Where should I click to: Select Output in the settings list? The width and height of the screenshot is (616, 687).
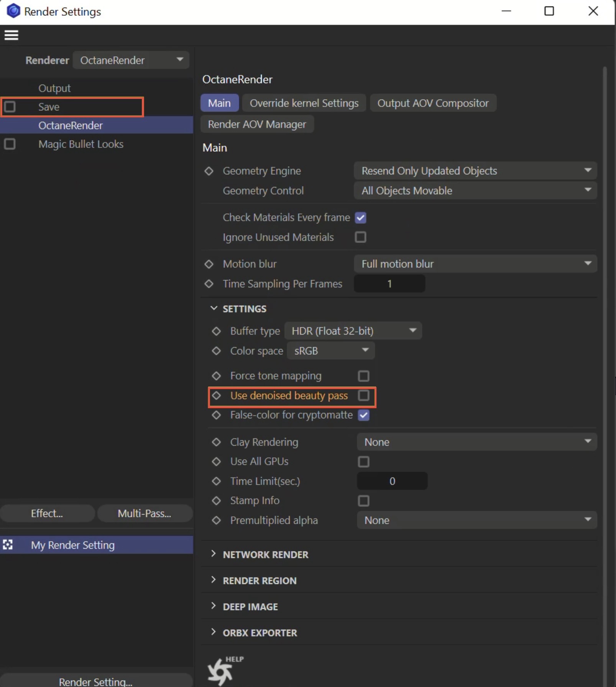pyautogui.click(x=54, y=88)
